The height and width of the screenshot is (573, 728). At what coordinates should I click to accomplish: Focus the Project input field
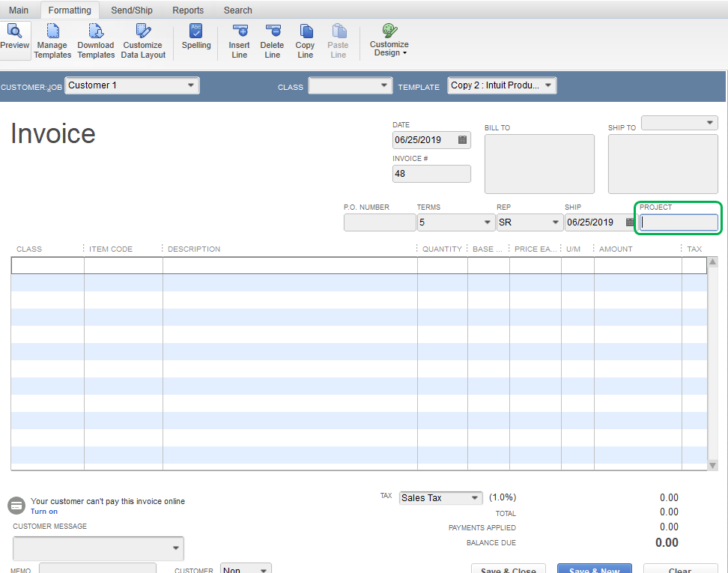click(x=679, y=222)
